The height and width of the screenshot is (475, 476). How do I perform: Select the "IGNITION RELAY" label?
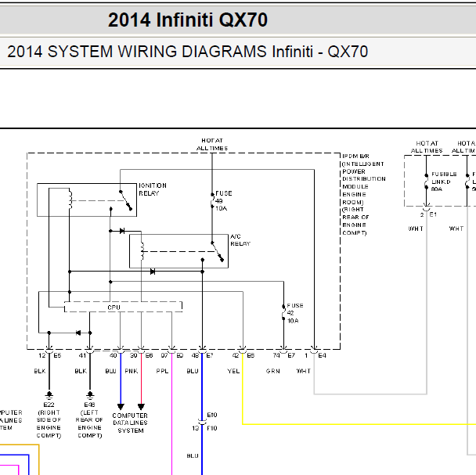(153, 189)
